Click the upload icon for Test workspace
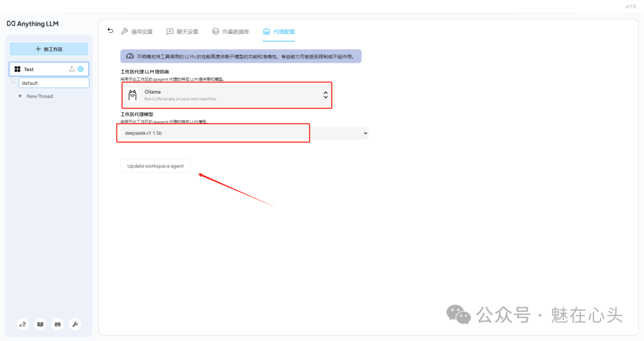 [72, 69]
